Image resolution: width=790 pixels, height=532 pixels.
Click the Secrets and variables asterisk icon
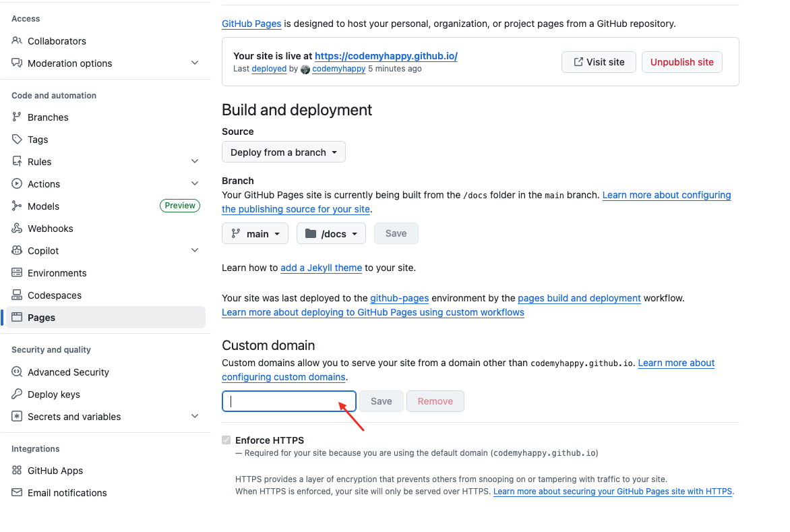click(17, 416)
